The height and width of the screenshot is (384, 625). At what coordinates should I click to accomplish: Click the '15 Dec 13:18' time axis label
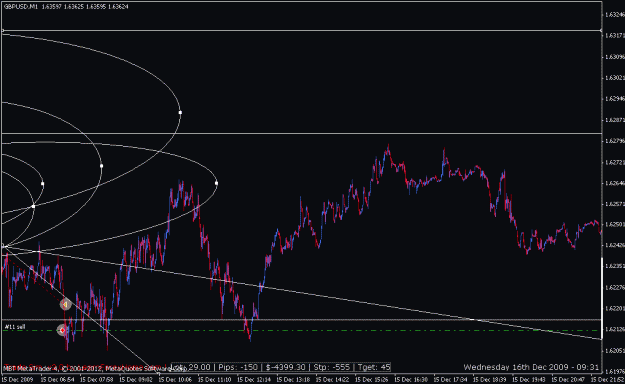coord(293,379)
